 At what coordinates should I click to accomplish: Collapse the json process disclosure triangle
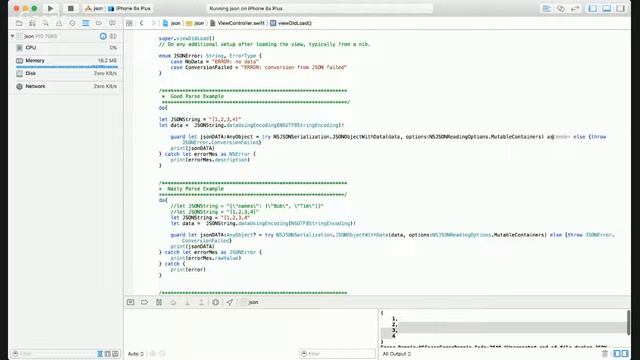tap(12, 36)
